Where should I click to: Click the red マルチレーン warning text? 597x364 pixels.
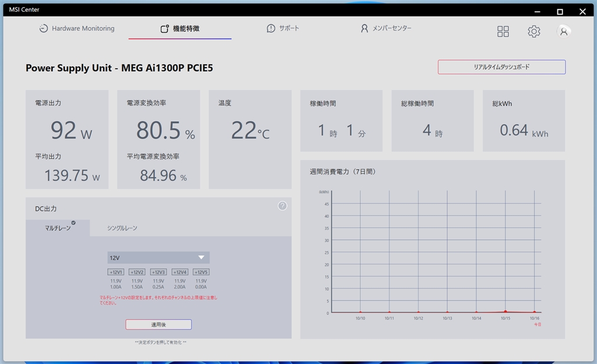[159, 300]
